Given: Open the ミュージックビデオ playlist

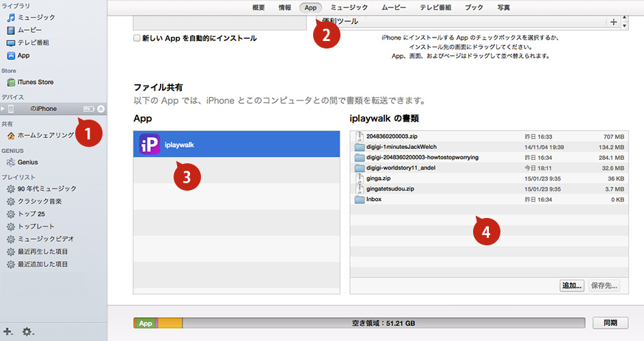Looking at the screenshot, I should 40,238.
